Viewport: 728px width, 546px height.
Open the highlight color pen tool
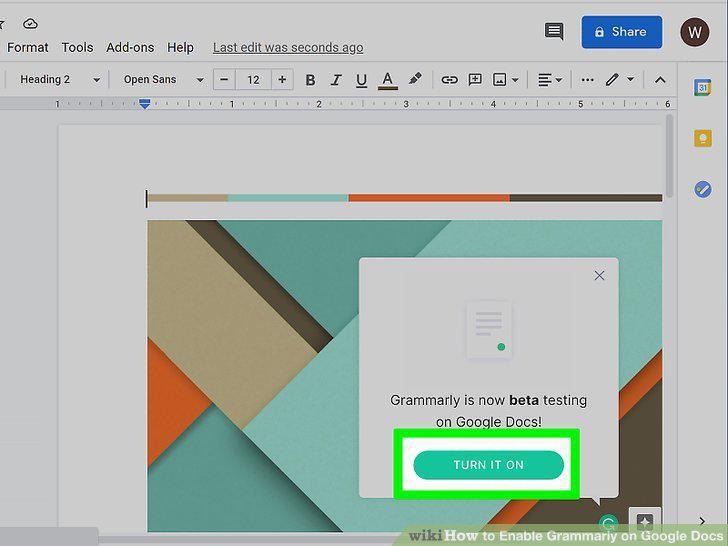click(415, 79)
